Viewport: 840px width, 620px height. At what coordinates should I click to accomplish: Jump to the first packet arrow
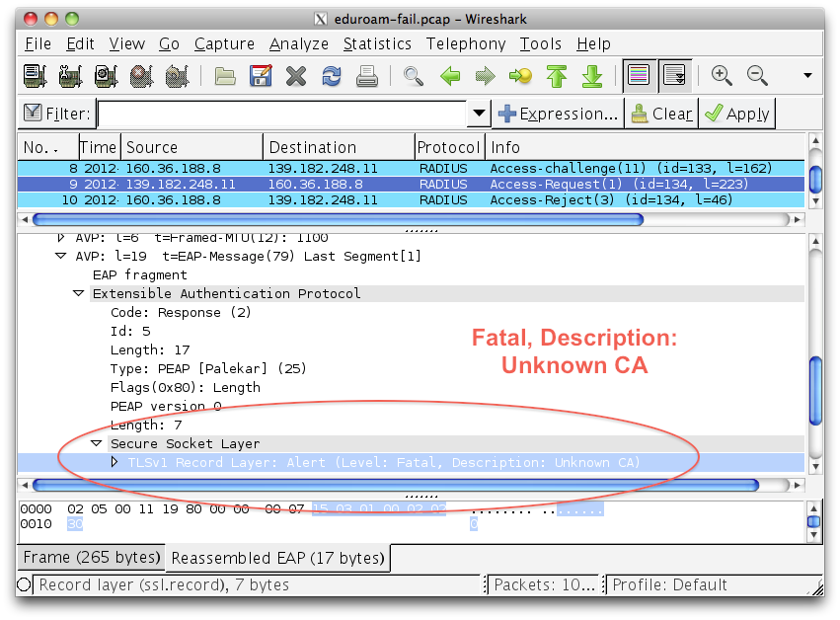[557, 76]
